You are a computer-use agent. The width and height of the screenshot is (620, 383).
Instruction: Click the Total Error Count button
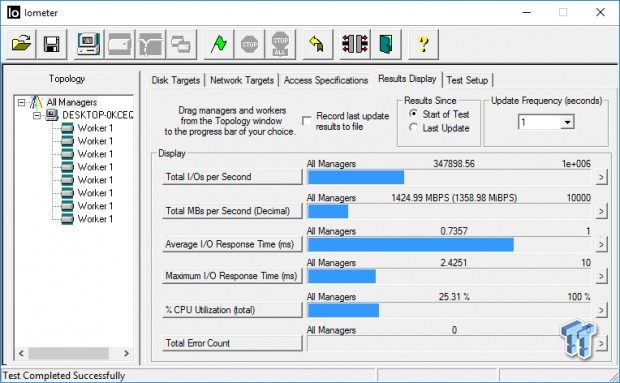click(232, 343)
